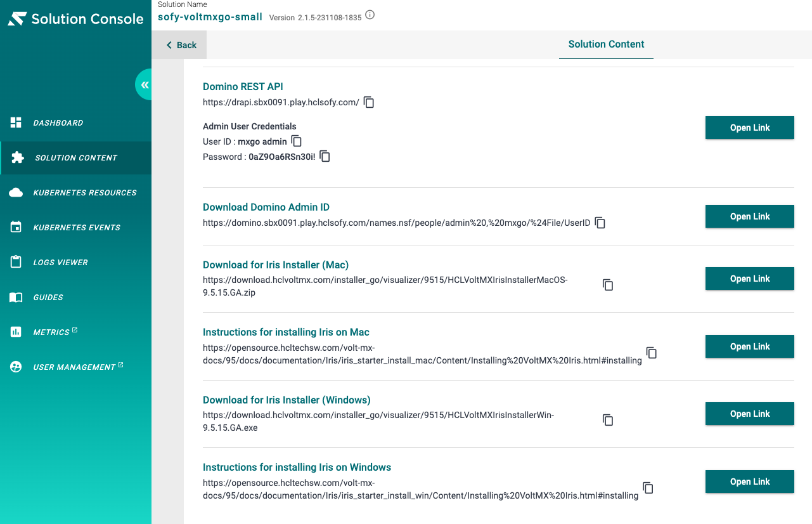Copy the Iris Installer Mac download URL

coord(607,285)
